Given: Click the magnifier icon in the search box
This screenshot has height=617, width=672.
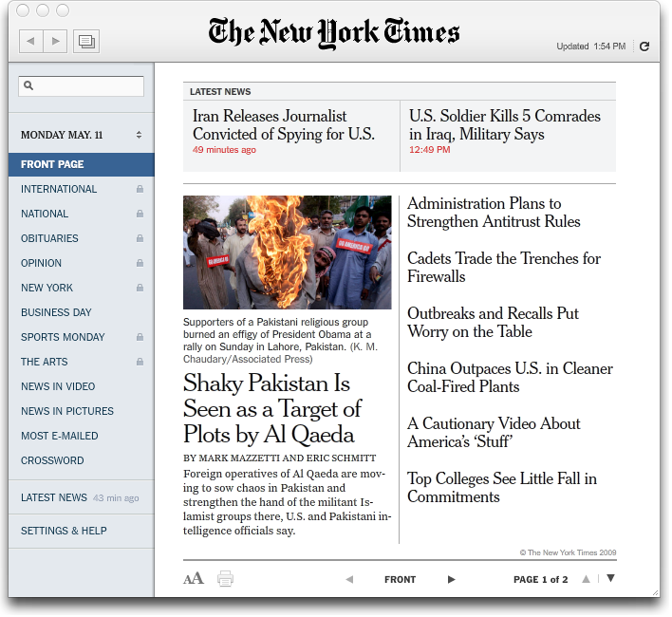Looking at the screenshot, I should [x=28, y=85].
